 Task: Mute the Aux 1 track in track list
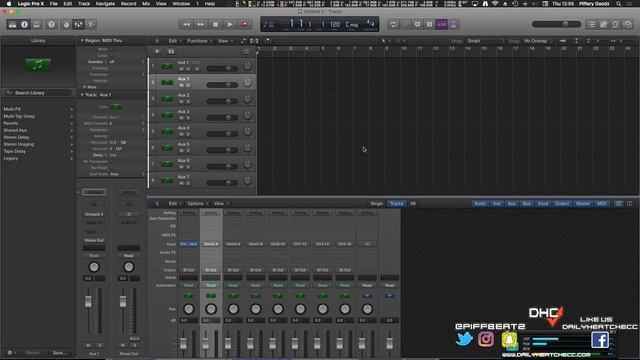point(182,85)
